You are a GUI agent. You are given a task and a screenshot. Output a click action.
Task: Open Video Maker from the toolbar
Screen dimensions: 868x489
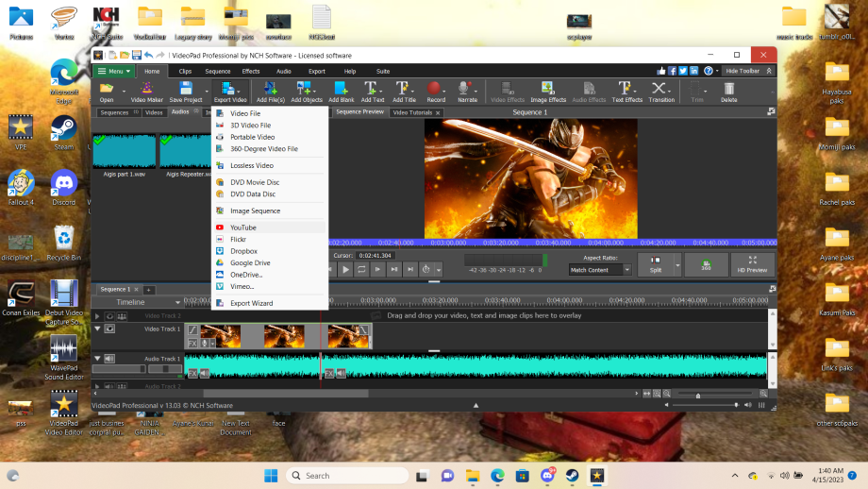pyautogui.click(x=146, y=92)
